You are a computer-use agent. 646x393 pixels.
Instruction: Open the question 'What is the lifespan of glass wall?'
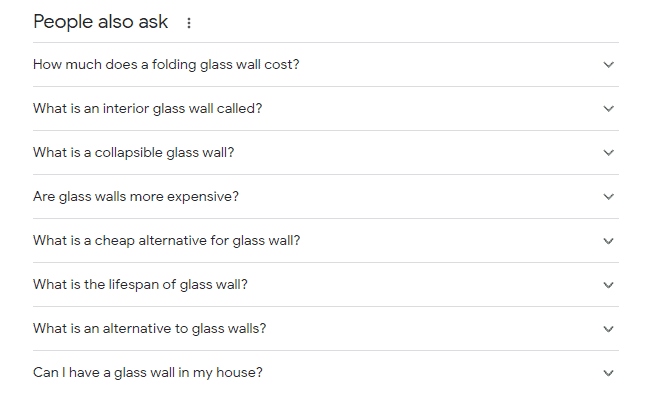[x=140, y=285]
